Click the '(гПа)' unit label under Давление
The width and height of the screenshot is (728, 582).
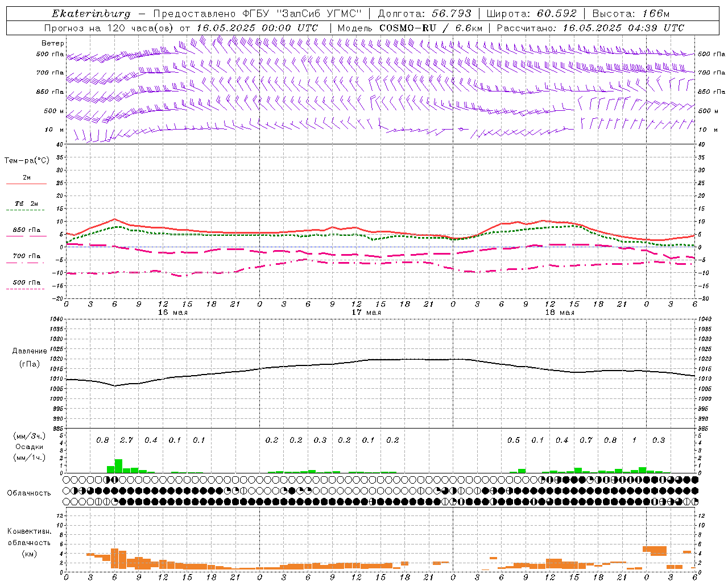30,364
